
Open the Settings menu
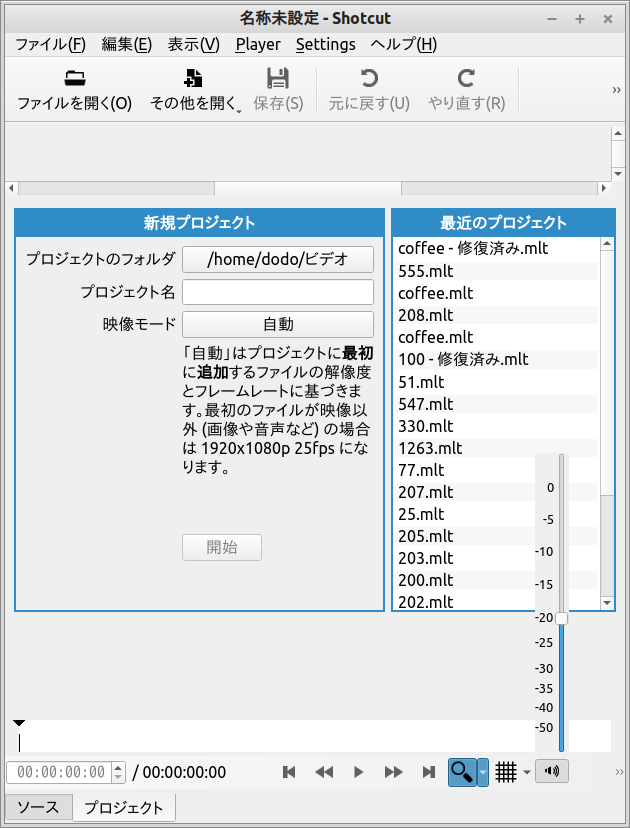(325, 44)
